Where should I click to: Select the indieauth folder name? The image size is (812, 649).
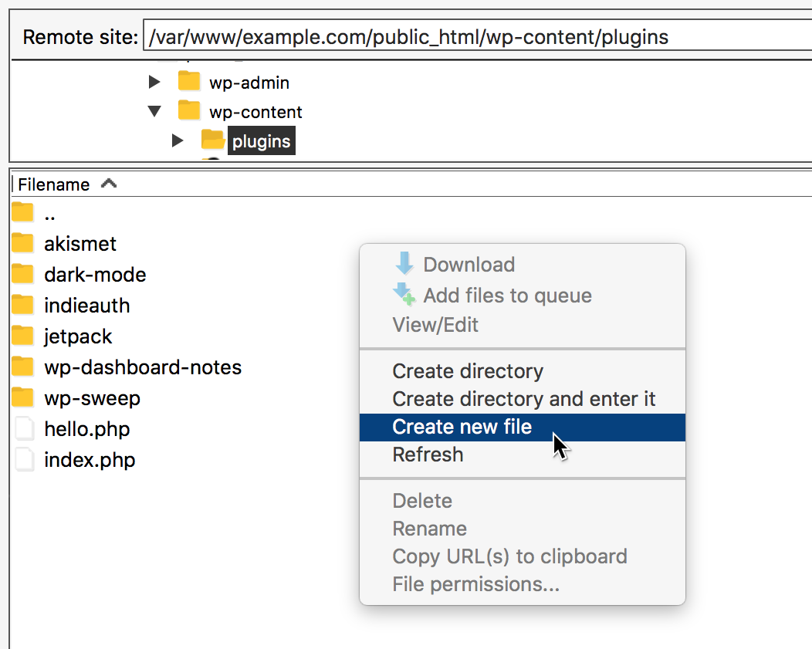point(87,306)
